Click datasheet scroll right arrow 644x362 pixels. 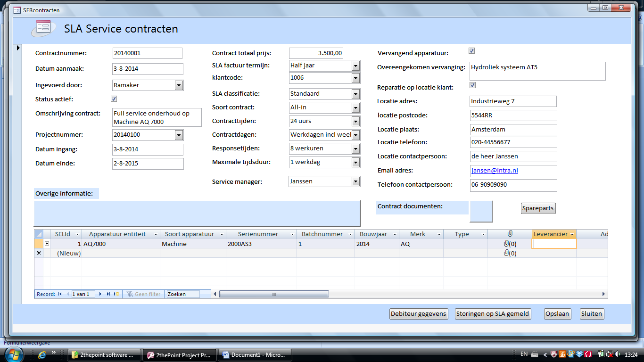[604, 294]
